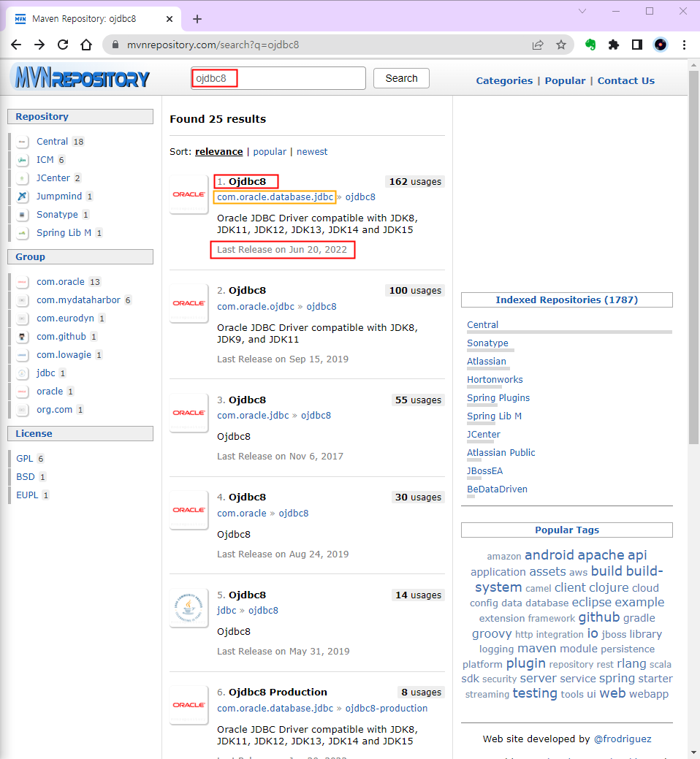
Task: Click the Spring Lib M sidebar icon
Action: coord(22,233)
